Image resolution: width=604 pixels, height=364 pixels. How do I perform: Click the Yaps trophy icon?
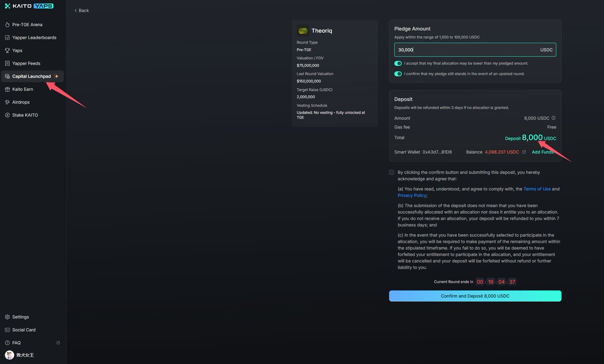[7, 51]
